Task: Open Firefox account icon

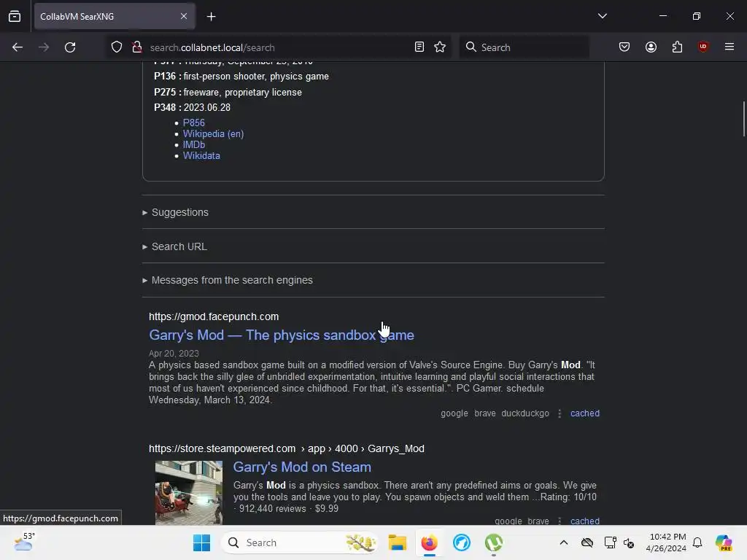Action: (651, 47)
